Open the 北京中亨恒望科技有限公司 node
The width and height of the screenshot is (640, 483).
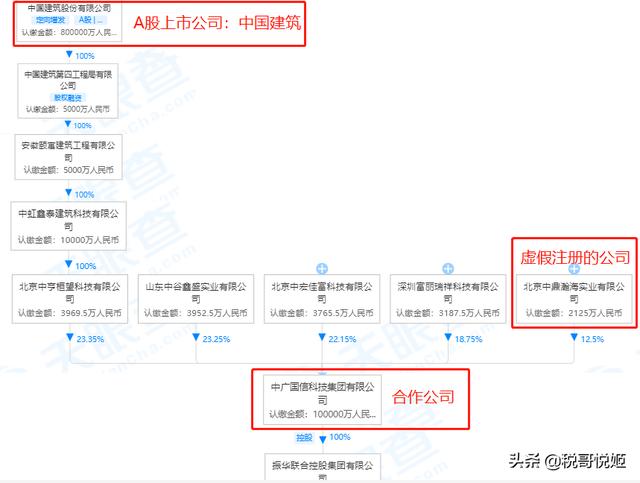tap(70, 299)
